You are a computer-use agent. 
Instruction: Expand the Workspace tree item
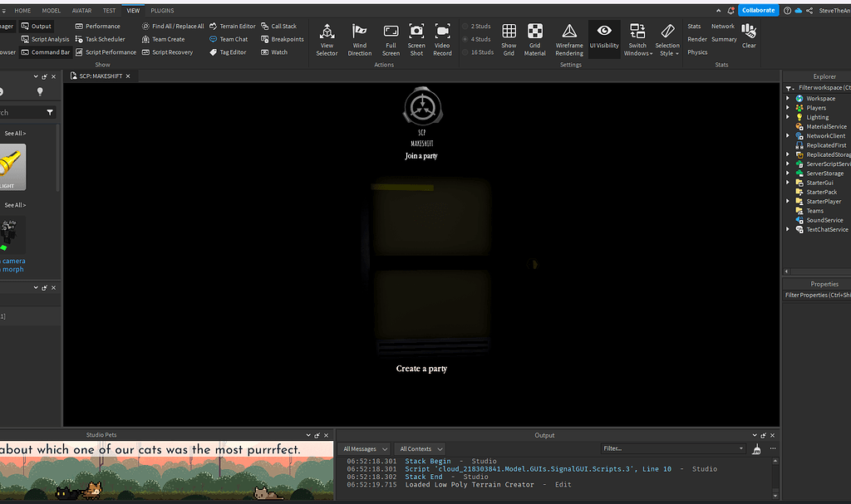click(x=788, y=98)
